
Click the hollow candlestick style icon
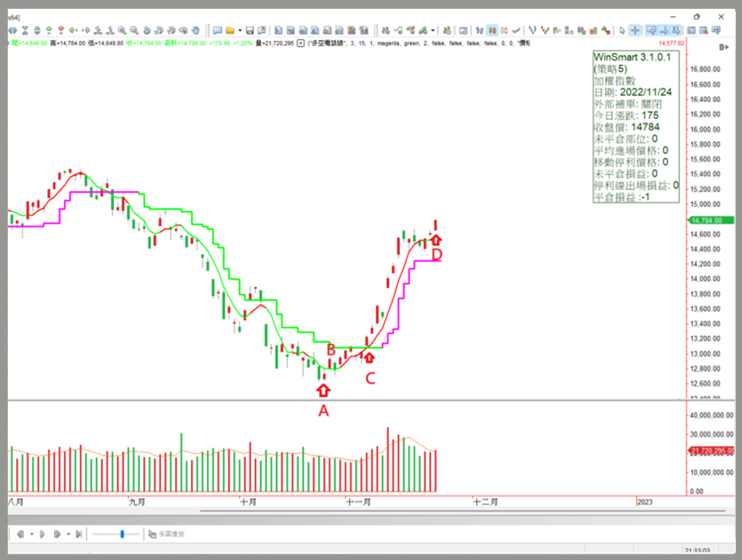(504, 31)
